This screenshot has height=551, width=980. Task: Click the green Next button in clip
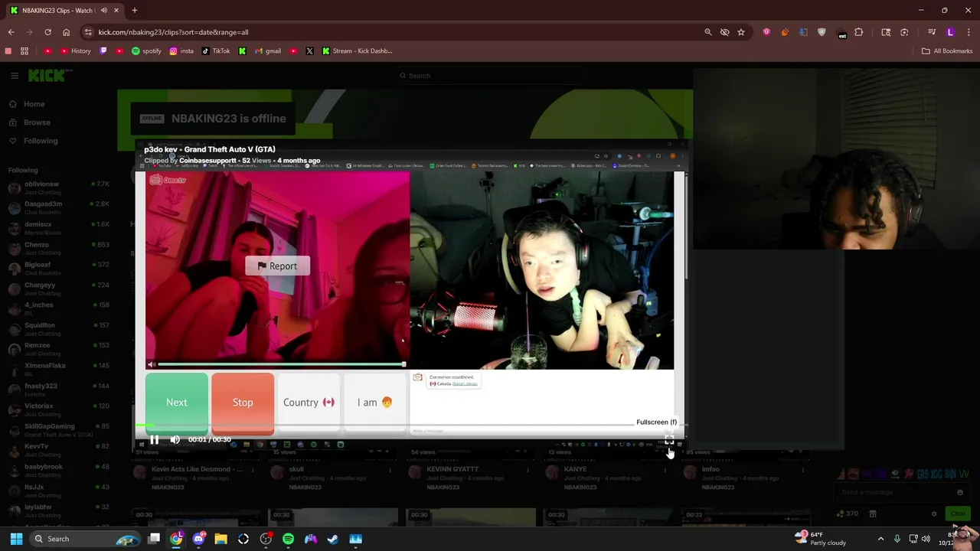click(x=177, y=403)
